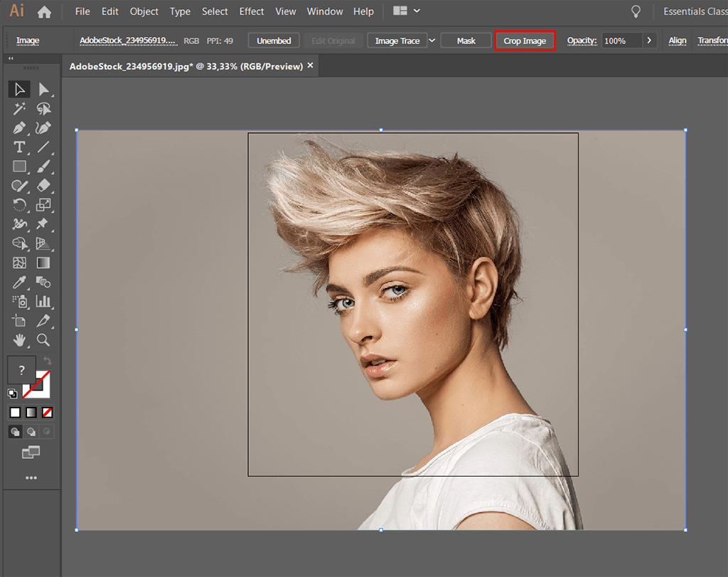The height and width of the screenshot is (577, 728).
Task: Open the Image Trace preset dropdown arrow
Action: [x=432, y=41]
